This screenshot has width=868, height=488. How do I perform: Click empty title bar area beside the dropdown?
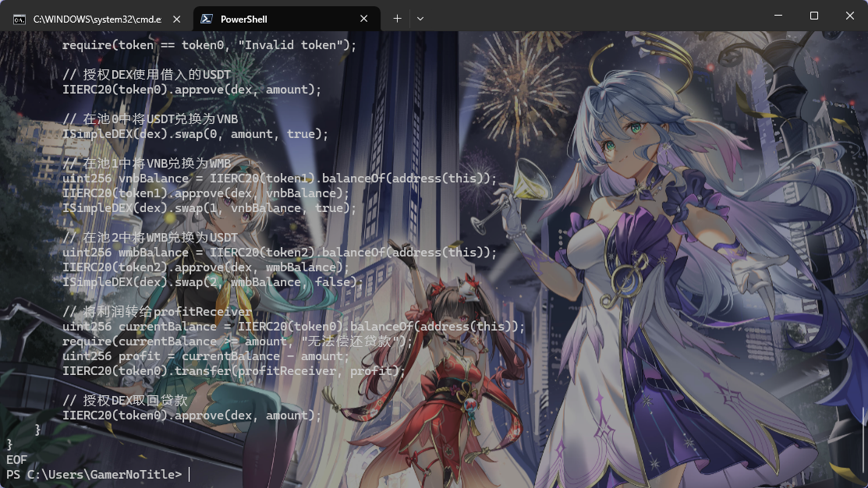click(585, 16)
